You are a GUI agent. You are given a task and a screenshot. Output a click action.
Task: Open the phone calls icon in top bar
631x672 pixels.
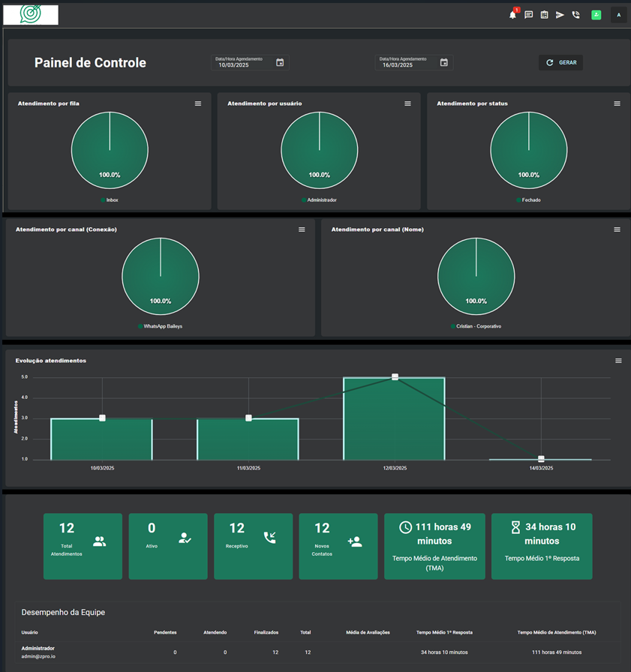(575, 15)
